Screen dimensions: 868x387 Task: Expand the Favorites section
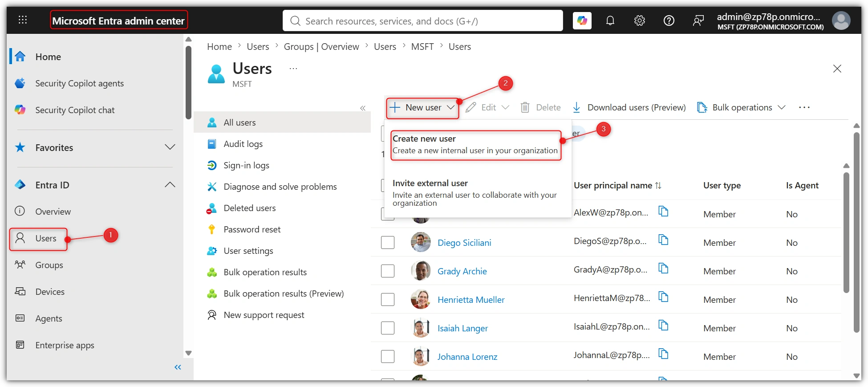[170, 147]
